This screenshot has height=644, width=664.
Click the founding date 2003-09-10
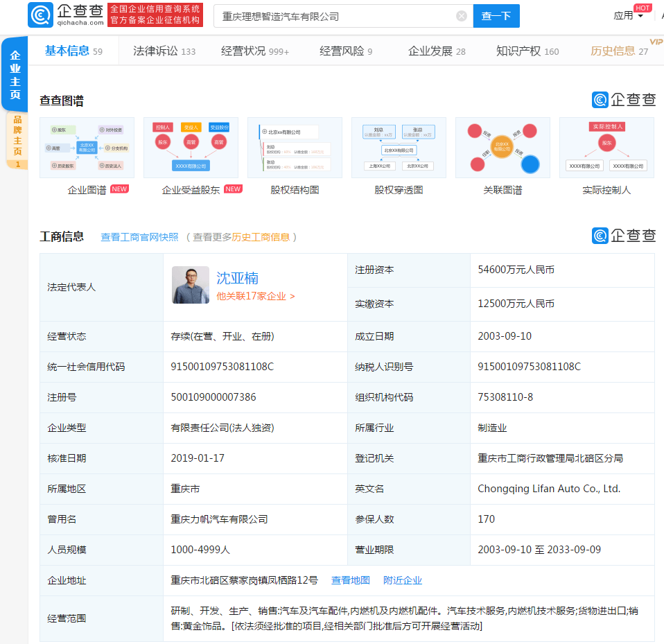505,336
